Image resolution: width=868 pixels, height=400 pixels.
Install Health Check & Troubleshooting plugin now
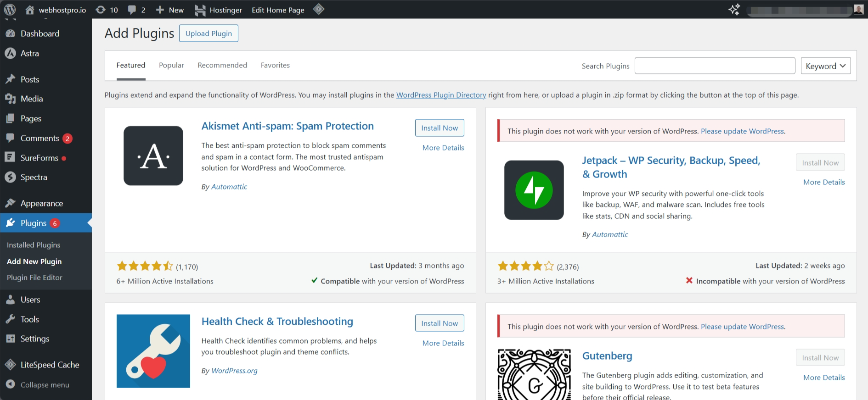(x=440, y=323)
